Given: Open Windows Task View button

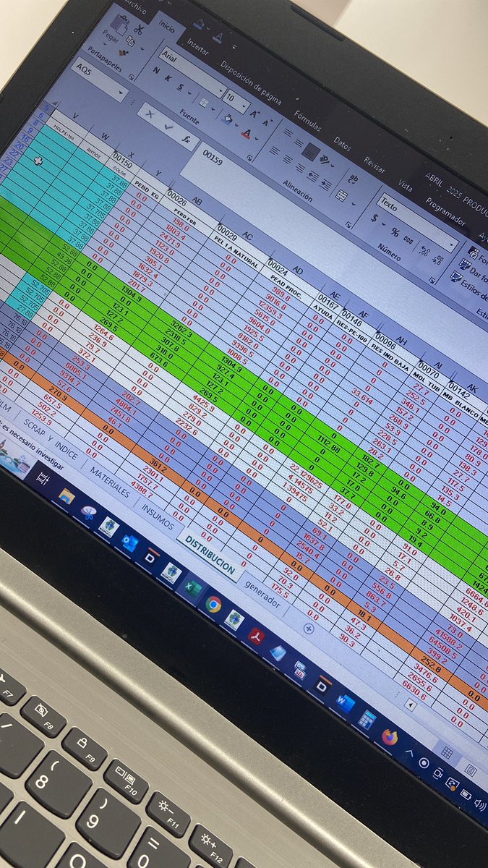Looking at the screenshot, I should (x=43, y=477).
